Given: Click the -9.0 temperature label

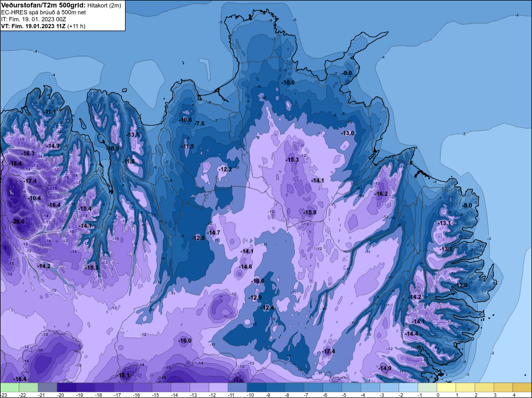Looking at the screenshot, I should pyautogui.click(x=347, y=73).
